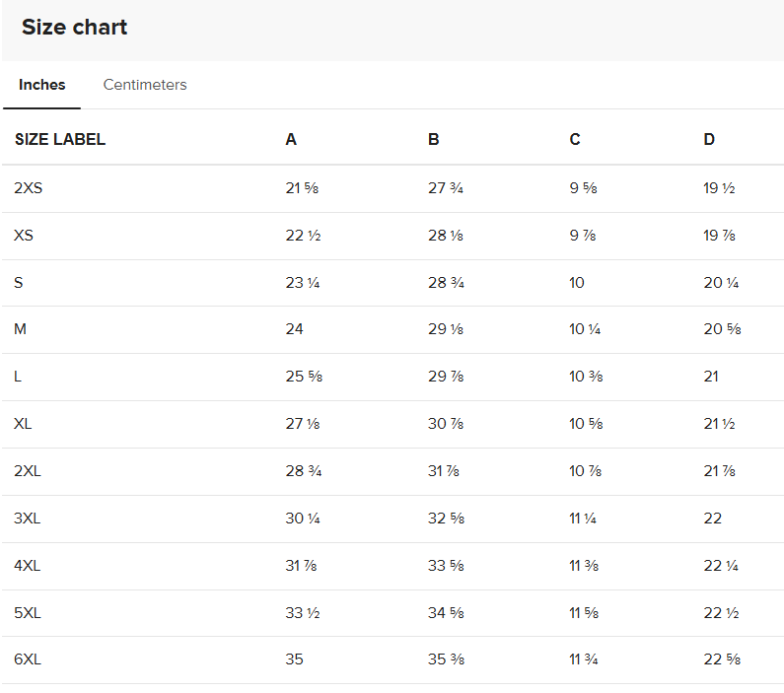The height and width of the screenshot is (693, 784).
Task: Switch to the Centimeters tab
Action: point(145,85)
